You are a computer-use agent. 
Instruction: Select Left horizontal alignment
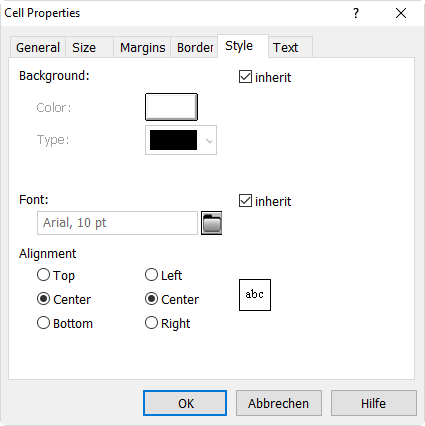point(151,275)
